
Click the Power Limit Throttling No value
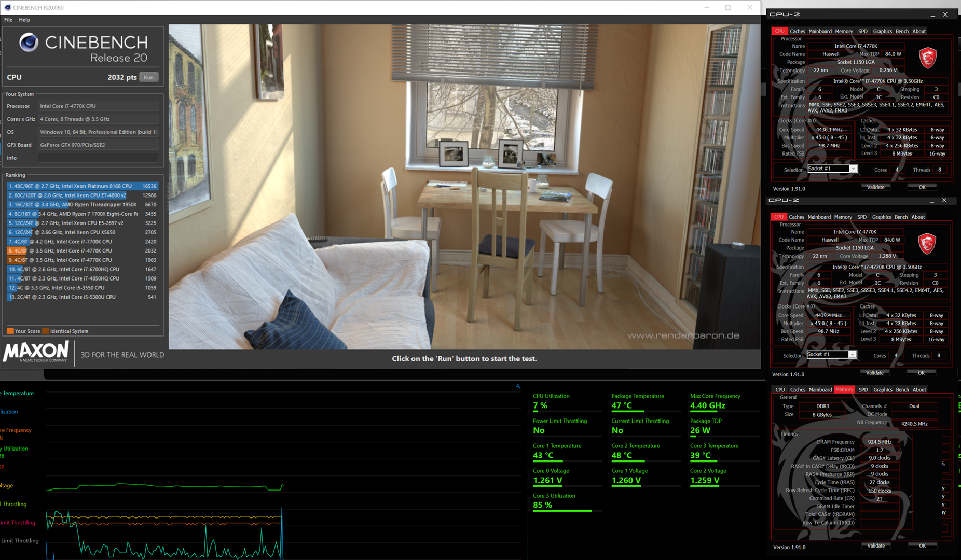pyautogui.click(x=539, y=430)
